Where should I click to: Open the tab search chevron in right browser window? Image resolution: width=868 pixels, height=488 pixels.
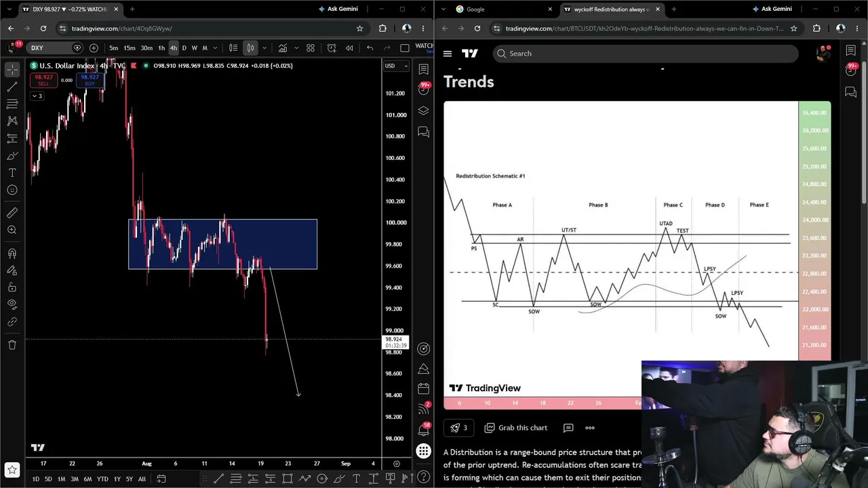pos(444,9)
